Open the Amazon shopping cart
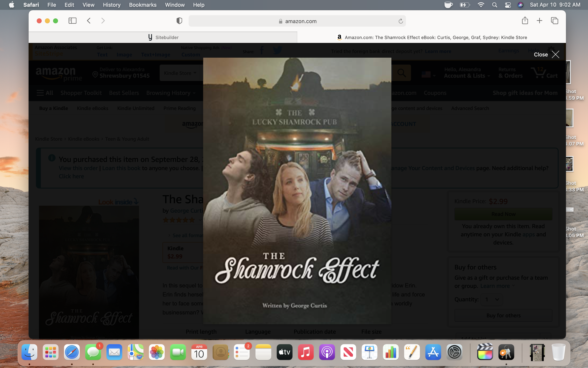 [544, 73]
